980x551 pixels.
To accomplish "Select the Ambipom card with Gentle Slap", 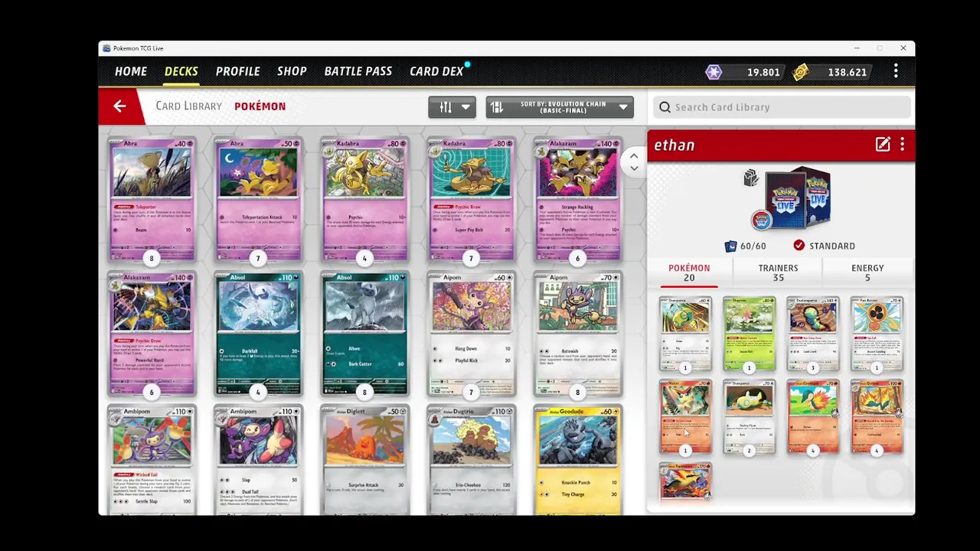I will click(x=152, y=459).
